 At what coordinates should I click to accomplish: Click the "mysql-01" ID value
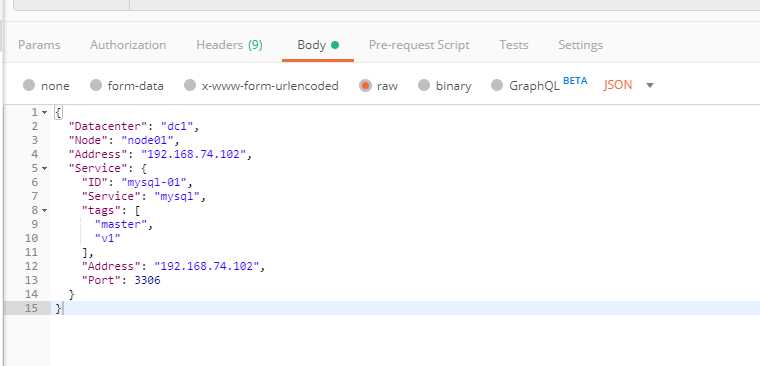[154, 183]
